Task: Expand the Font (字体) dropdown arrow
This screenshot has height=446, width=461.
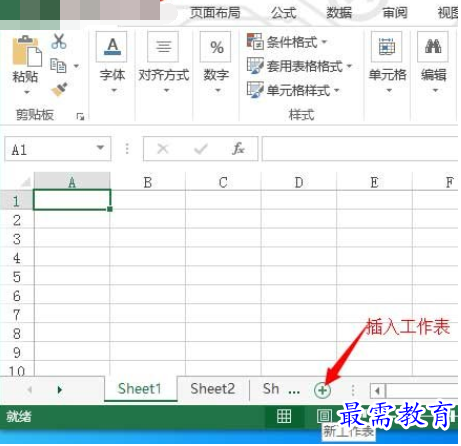Action: (x=114, y=91)
